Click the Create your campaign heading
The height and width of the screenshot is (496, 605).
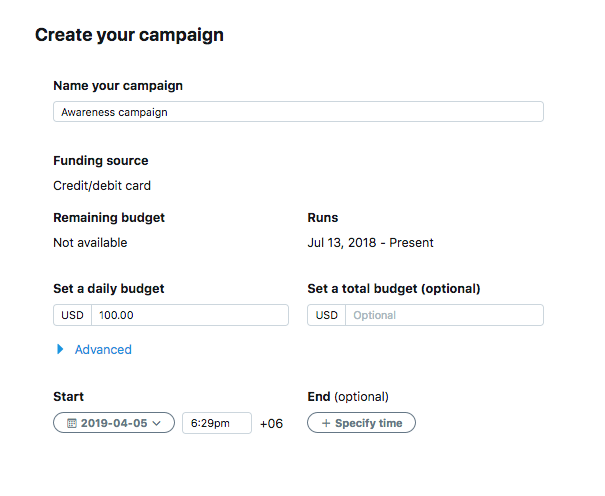coord(129,35)
